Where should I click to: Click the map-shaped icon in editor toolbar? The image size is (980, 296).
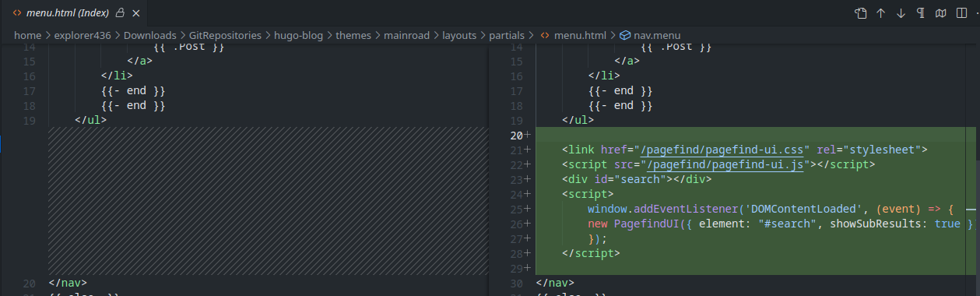941,13
